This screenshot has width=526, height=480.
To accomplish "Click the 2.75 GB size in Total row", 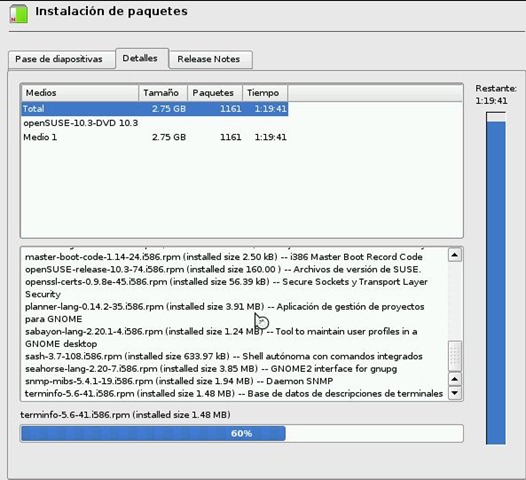I will (x=169, y=109).
